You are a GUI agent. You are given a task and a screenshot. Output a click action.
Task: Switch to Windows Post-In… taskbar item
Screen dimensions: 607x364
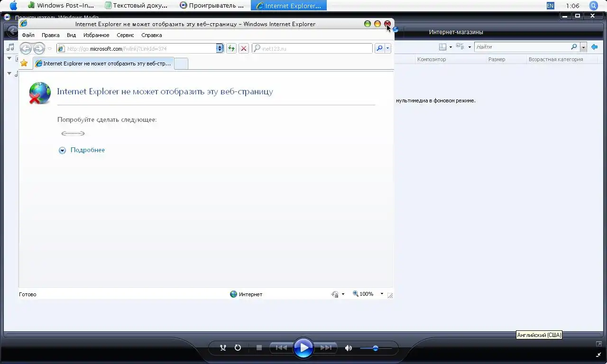point(61,6)
